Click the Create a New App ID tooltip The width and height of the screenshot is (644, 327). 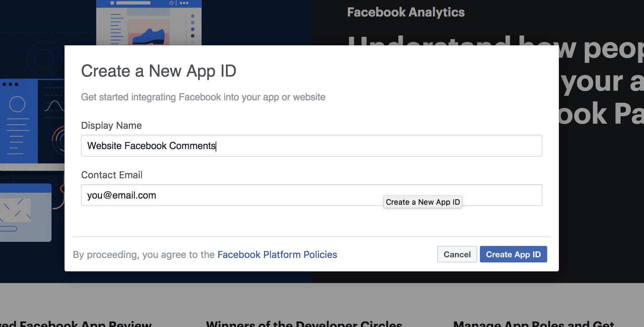coord(423,202)
